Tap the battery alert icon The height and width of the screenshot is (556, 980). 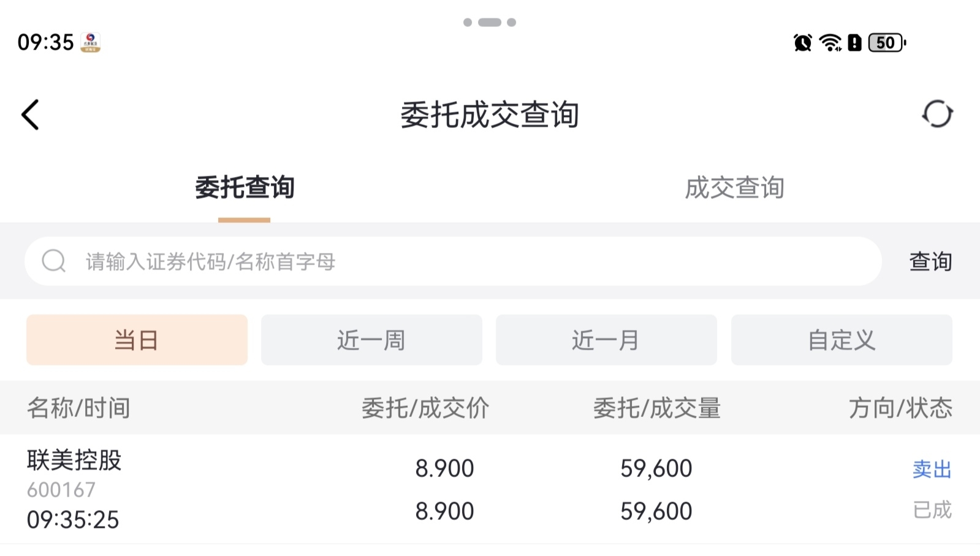[854, 43]
